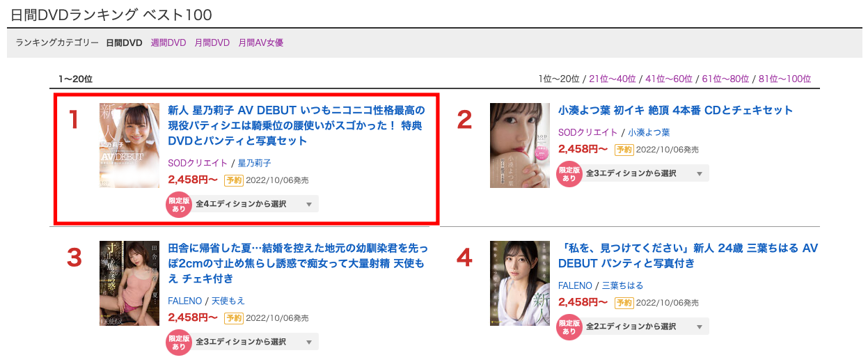Expand rank 3's 全3エディションから選択 dropdown

coord(255,342)
